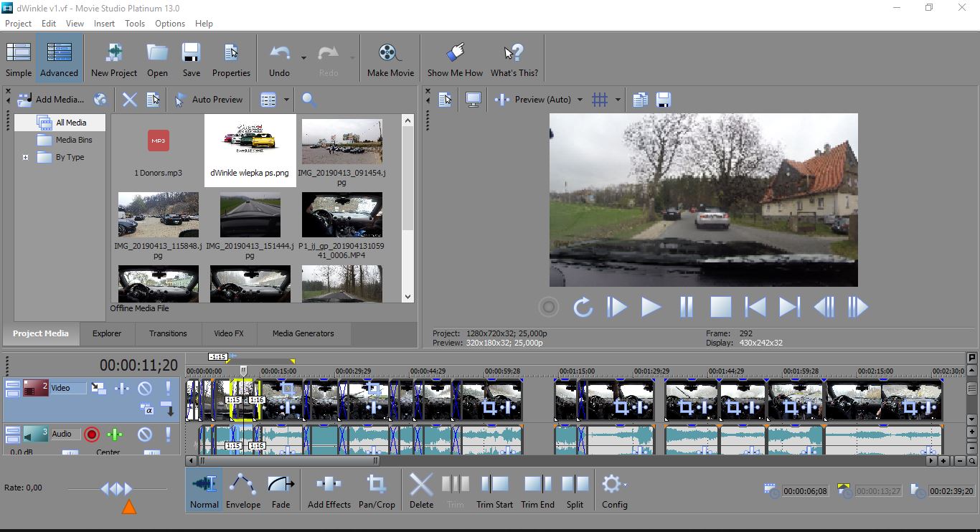Maximize the Audio track height

coord(11,438)
